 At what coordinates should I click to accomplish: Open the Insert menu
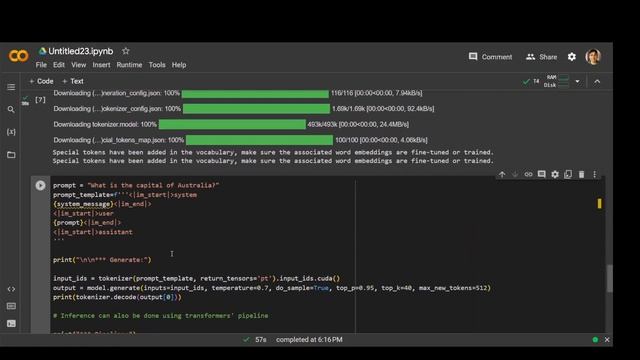(x=101, y=65)
